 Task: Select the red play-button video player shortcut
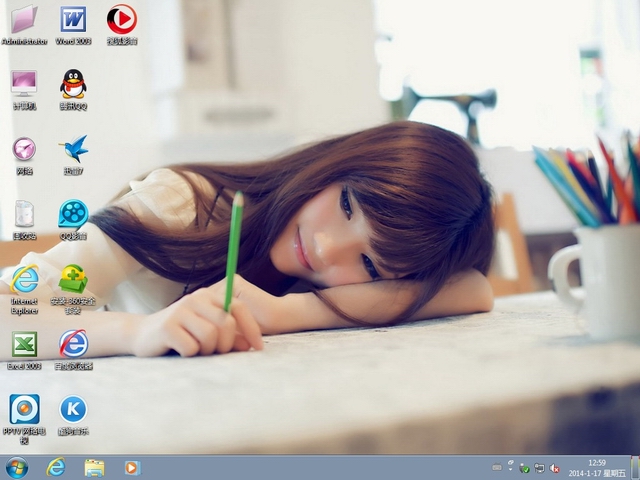pos(122,19)
